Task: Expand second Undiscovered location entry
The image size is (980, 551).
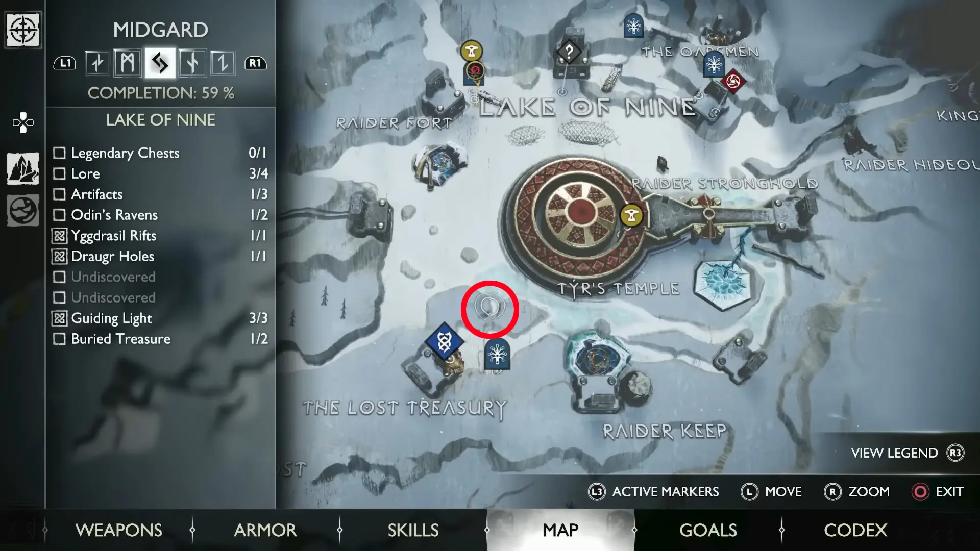Action: (x=112, y=297)
